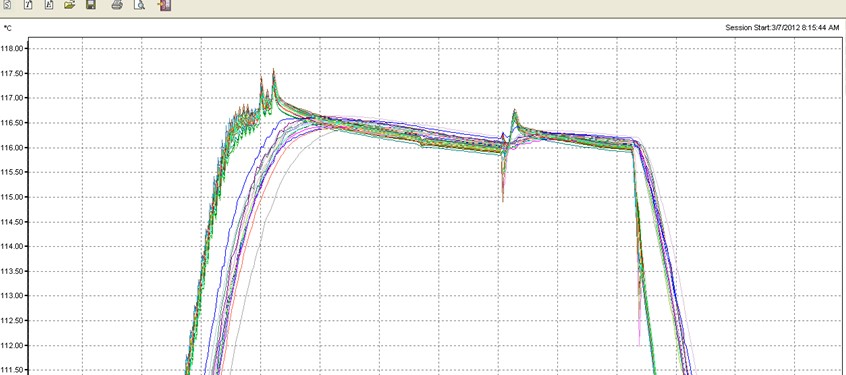Click the exit door icon in the toolbar
The height and width of the screenshot is (375, 846).
(165, 5)
